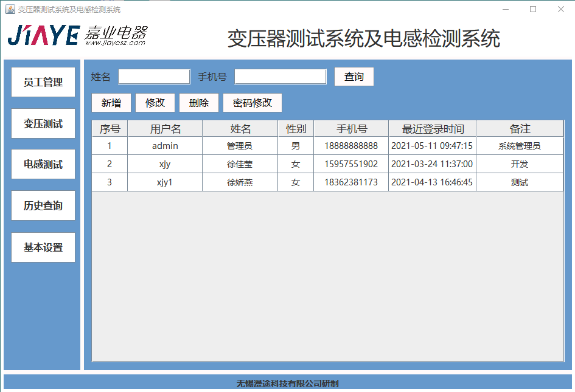Open 基本设置 basic settings
The image size is (575, 392).
pos(43,247)
